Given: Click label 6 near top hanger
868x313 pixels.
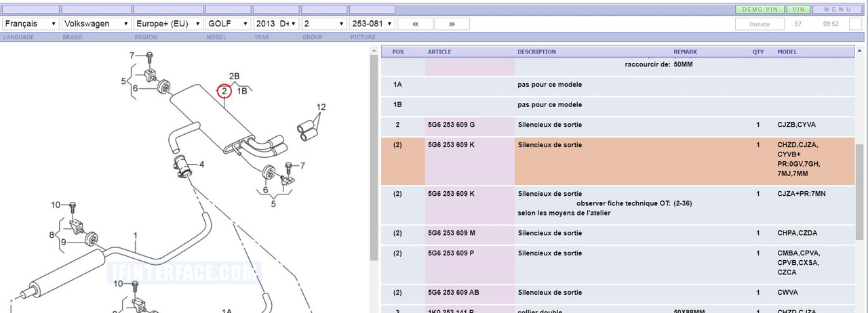Looking at the screenshot, I should 135,88.
